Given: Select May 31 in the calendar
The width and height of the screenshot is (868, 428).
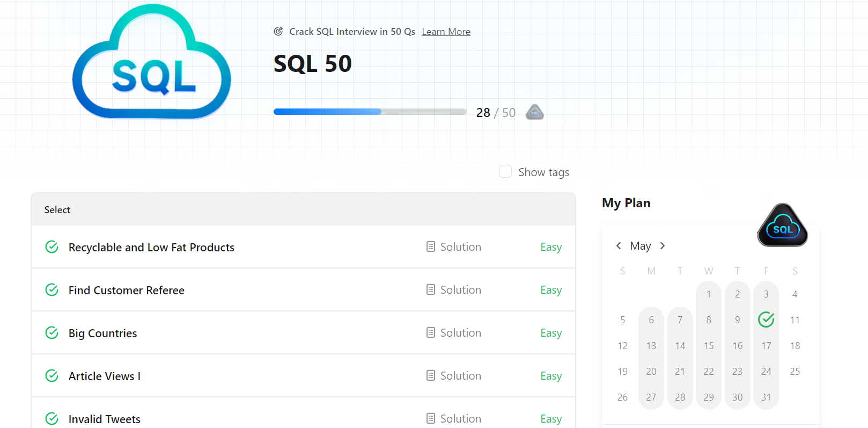Looking at the screenshot, I should (766, 397).
